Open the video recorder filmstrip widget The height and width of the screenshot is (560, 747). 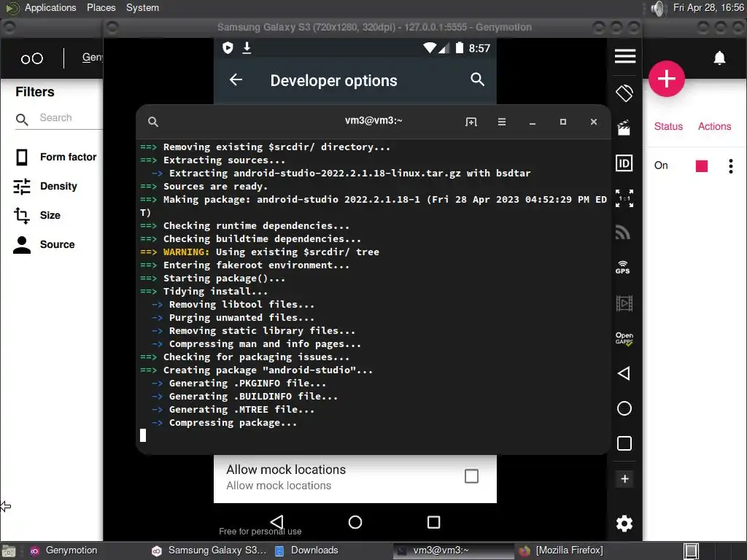pyautogui.click(x=624, y=303)
